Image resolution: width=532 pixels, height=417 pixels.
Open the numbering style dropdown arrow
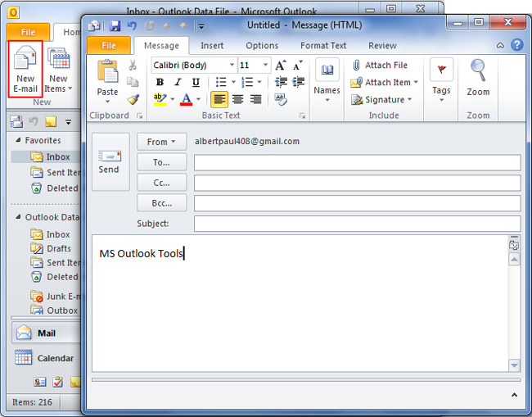coord(259,82)
